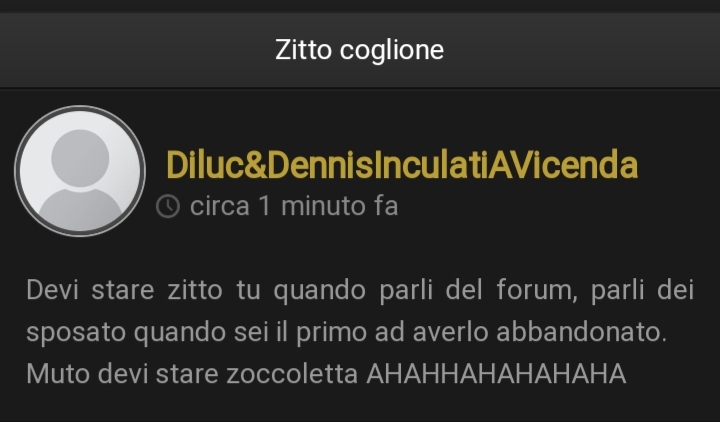Click the word 'Zitto' in the title
This screenshot has height=422, width=720.
coord(303,50)
